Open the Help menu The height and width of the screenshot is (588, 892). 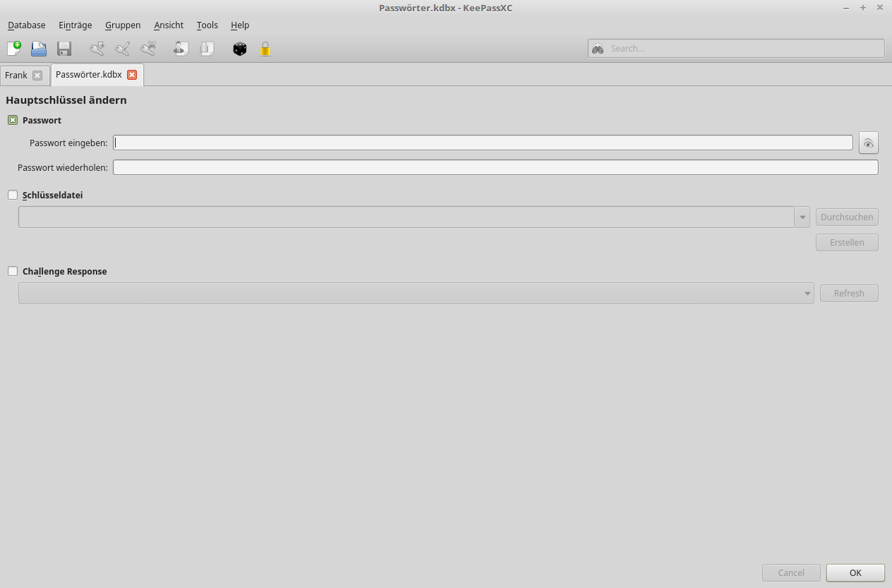point(240,25)
